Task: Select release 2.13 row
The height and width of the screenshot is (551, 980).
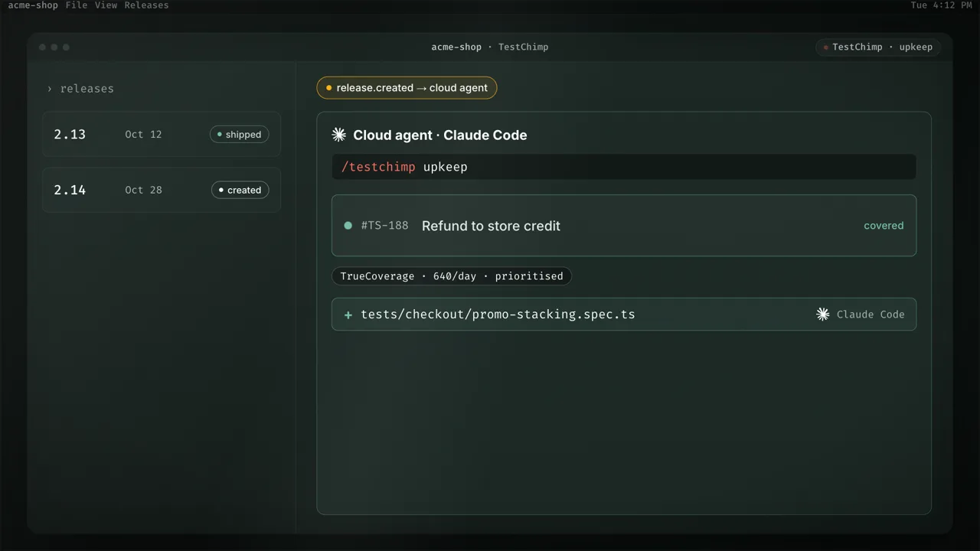Action: (162, 134)
